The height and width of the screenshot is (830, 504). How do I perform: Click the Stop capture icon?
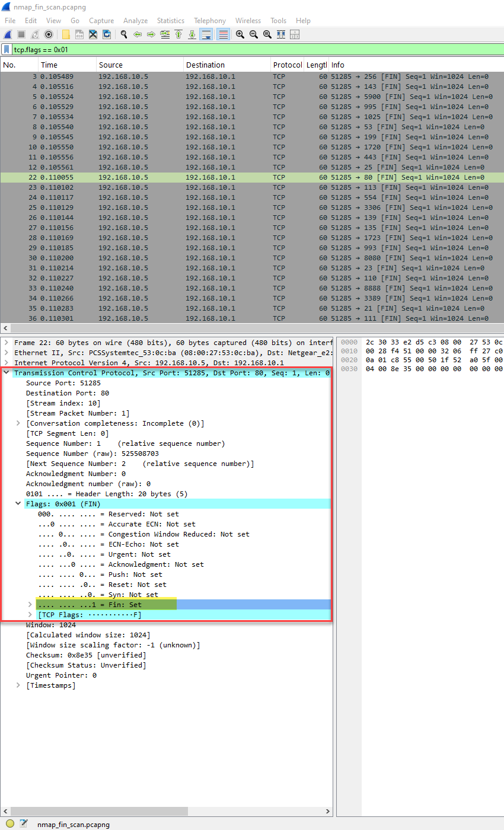(x=20, y=34)
